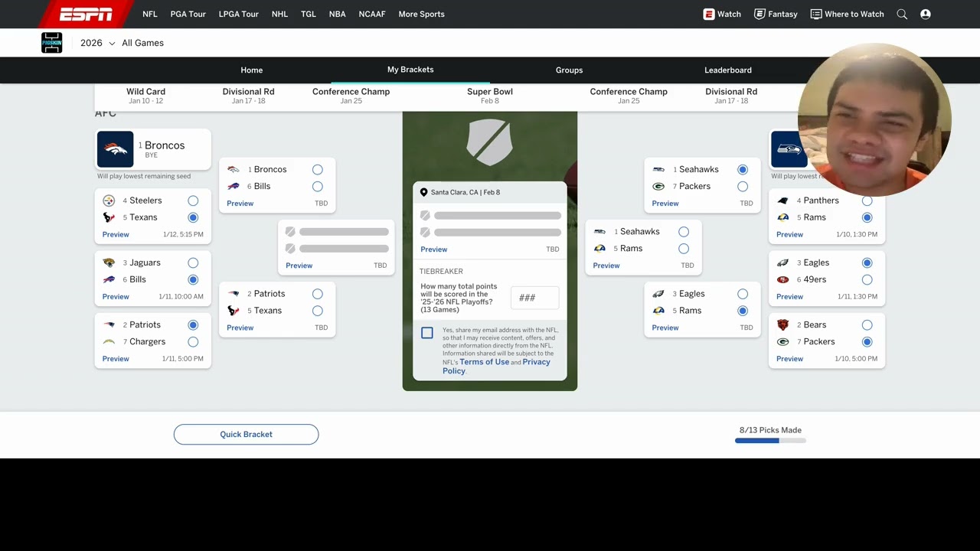Open the search magnifier icon
The image size is (980, 551).
(x=902, y=14)
